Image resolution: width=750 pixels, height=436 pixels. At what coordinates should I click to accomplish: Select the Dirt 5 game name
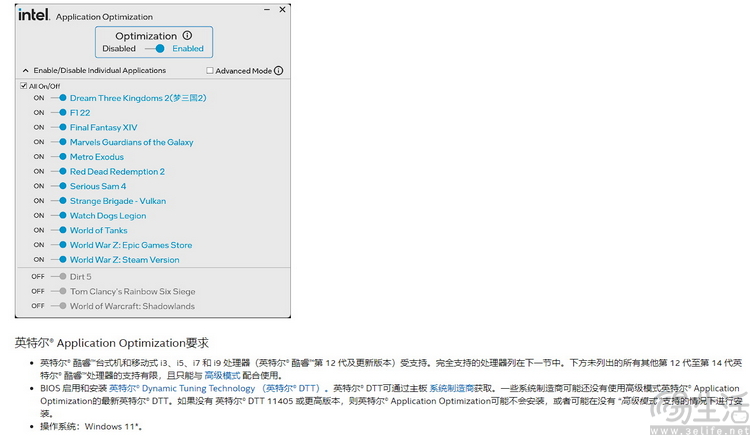(80, 277)
